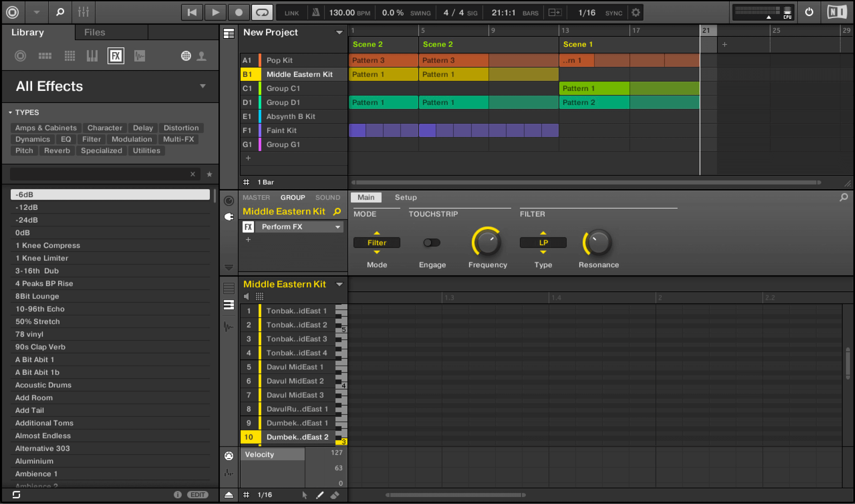Open the Setup parameter page tab
Image resolution: width=855 pixels, height=504 pixels.
tap(405, 197)
